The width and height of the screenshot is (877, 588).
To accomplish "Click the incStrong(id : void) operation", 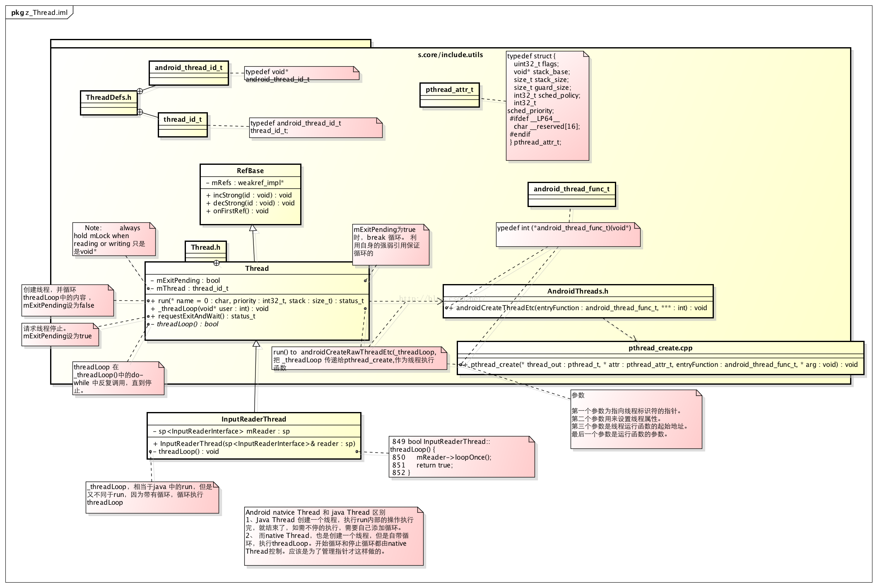I will (249, 195).
